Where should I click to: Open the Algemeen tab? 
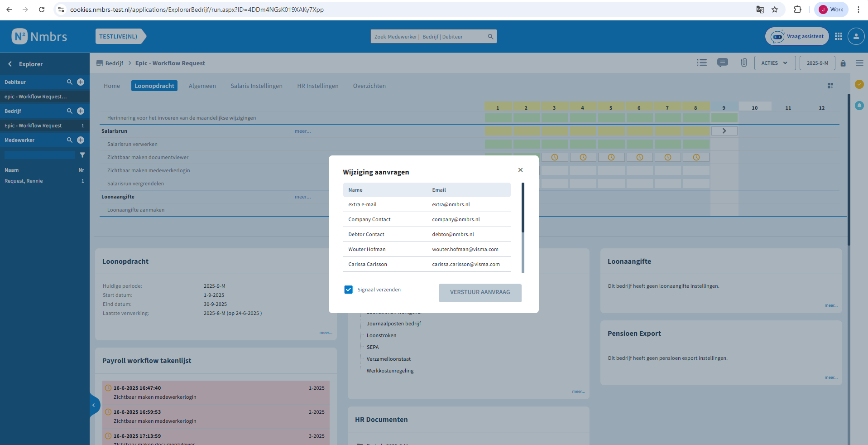tap(202, 86)
